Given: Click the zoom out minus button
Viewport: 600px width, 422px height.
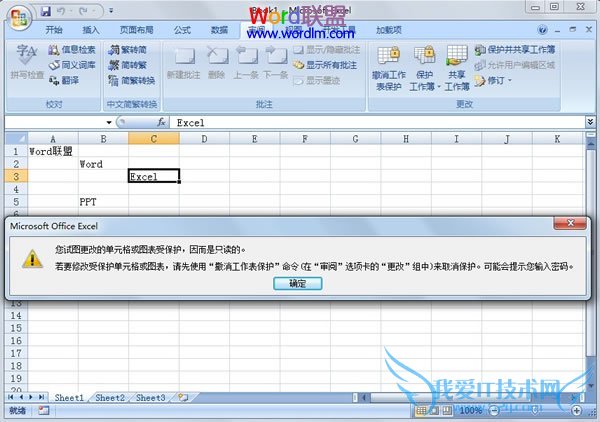Looking at the screenshot, I should 494,411.
